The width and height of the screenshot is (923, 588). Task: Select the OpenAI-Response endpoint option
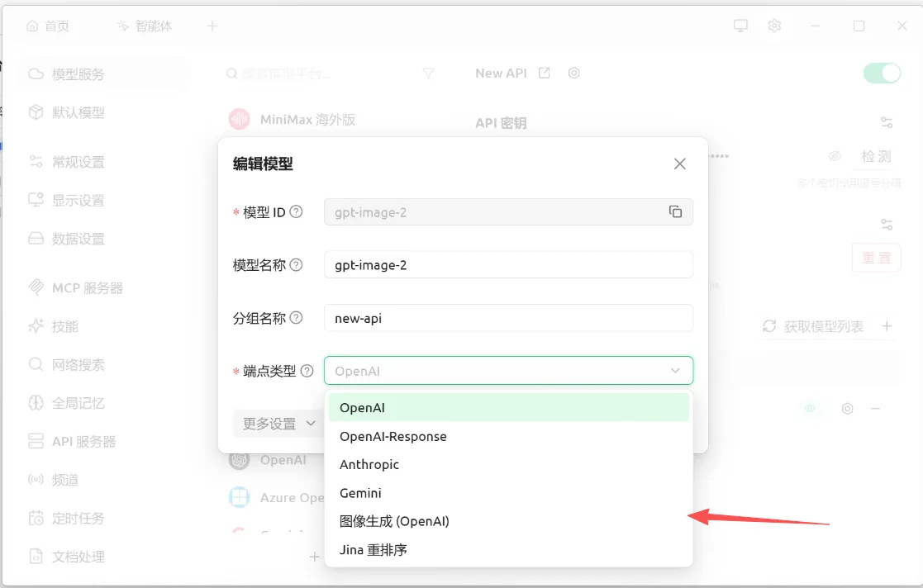point(508,436)
